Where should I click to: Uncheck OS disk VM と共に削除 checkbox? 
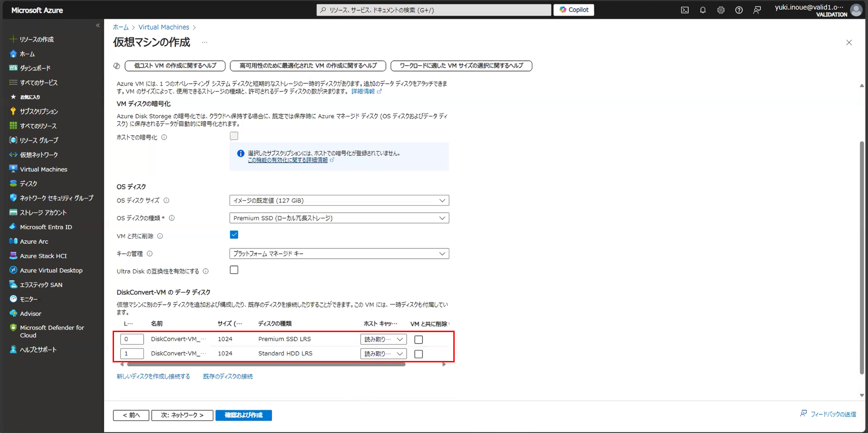(x=234, y=235)
